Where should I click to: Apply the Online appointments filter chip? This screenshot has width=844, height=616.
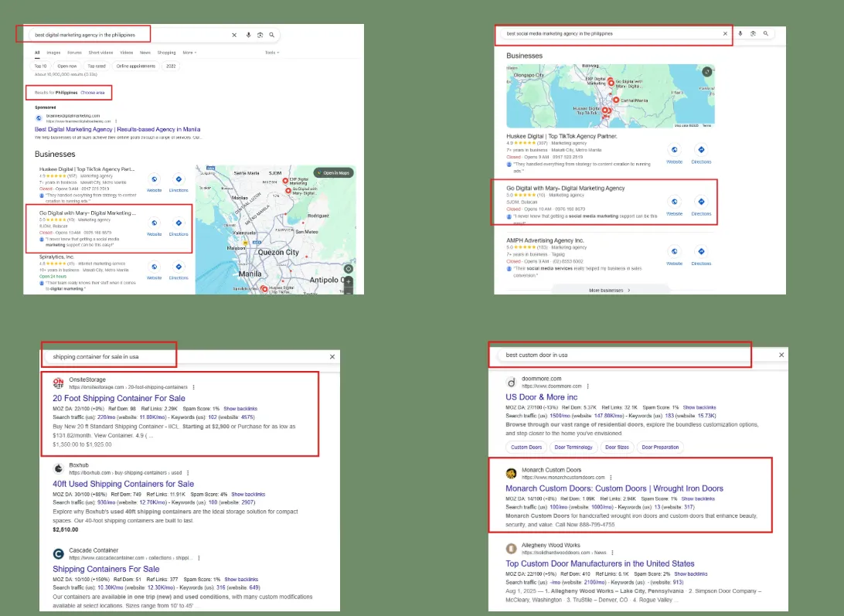(x=136, y=66)
